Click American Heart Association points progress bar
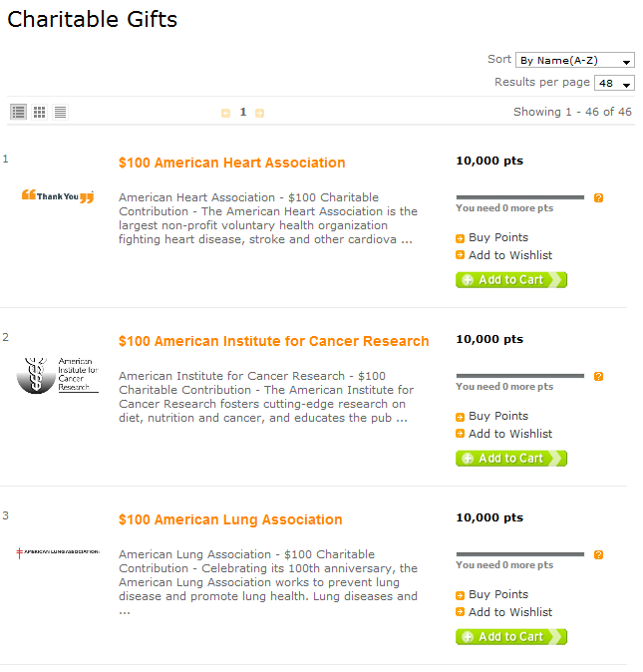The height and width of the screenshot is (672, 643). pos(520,197)
